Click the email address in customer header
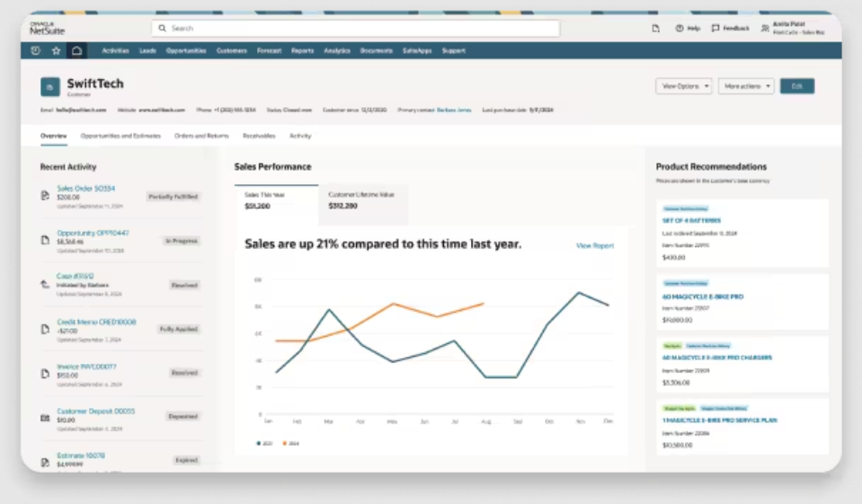The height and width of the screenshot is (504, 862). pos(81,110)
